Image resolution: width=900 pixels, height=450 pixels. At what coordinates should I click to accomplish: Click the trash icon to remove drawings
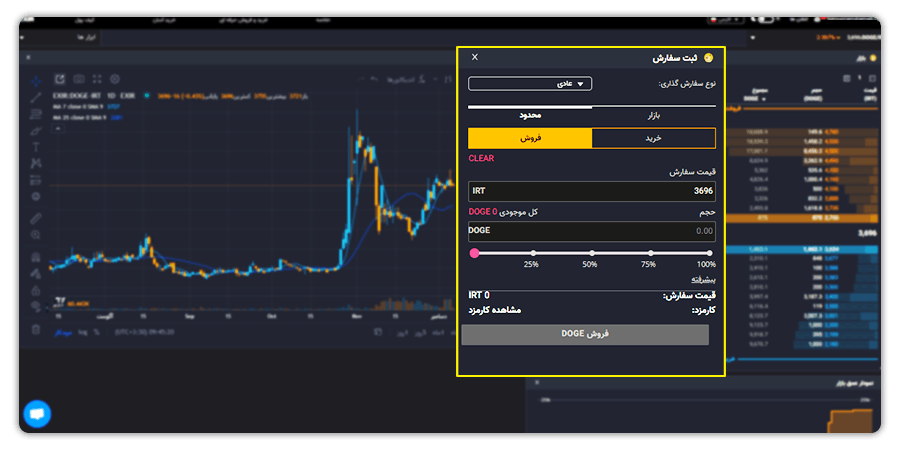[x=36, y=329]
